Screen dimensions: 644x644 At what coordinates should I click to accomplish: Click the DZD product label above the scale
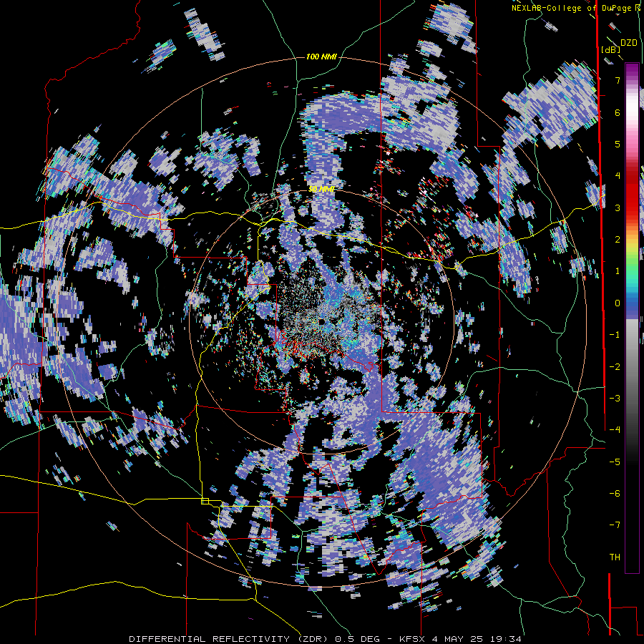click(629, 43)
